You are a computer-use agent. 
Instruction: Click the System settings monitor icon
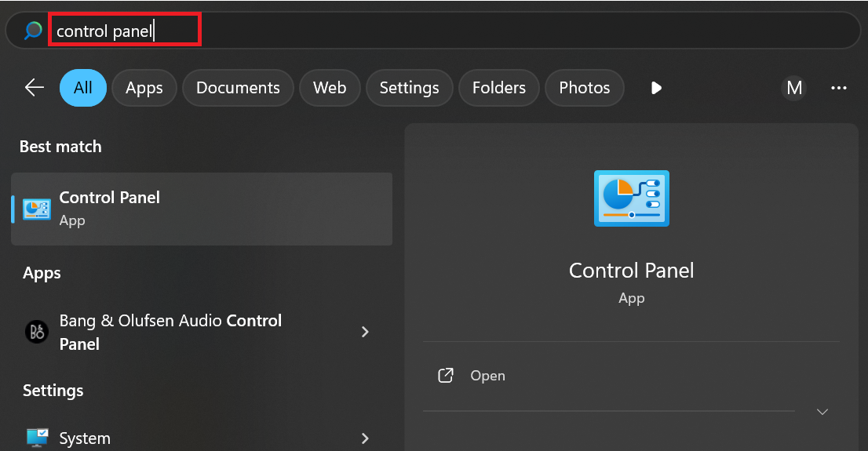pos(37,438)
